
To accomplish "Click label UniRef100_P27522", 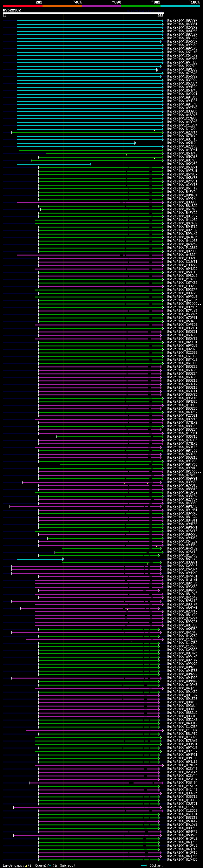I will 182,66.
